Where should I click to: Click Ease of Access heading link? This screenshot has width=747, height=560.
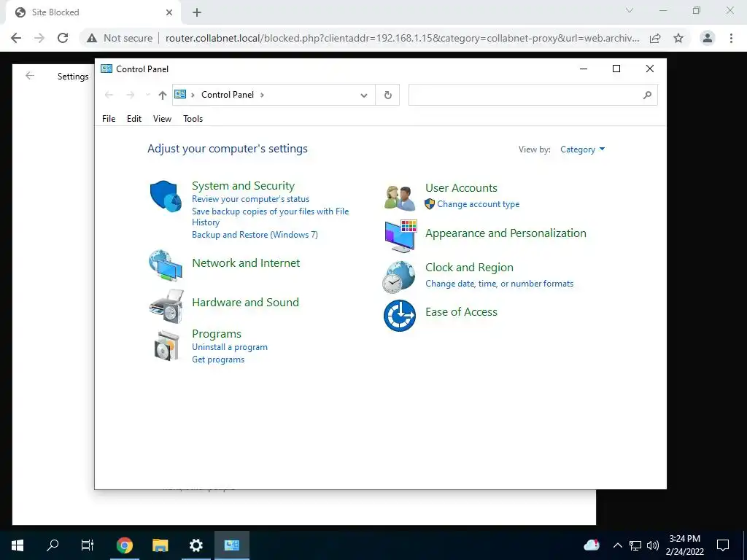tap(461, 312)
